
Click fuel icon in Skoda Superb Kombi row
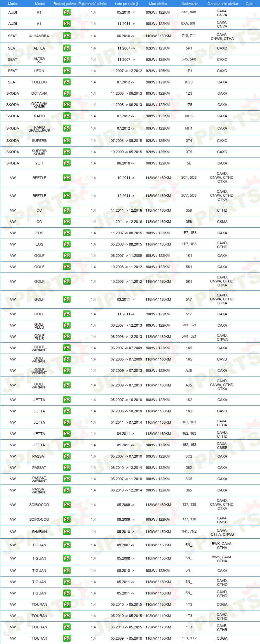(x=66, y=152)
